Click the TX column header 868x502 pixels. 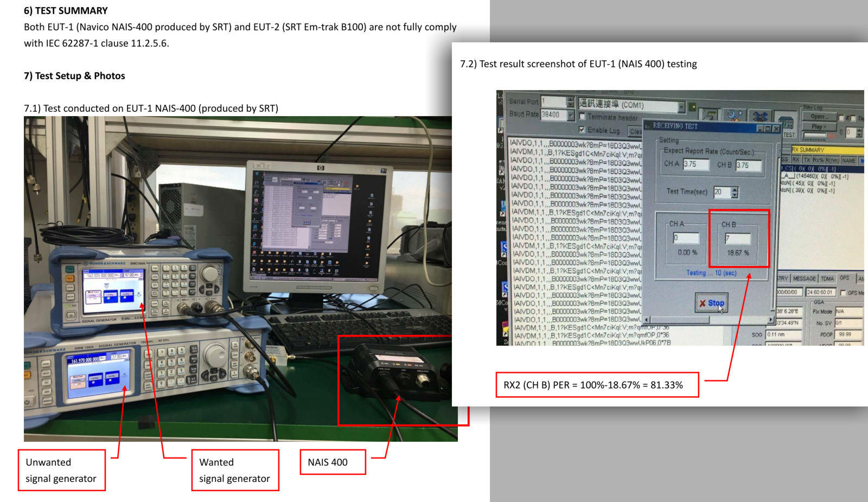click(x=807, y=160)
